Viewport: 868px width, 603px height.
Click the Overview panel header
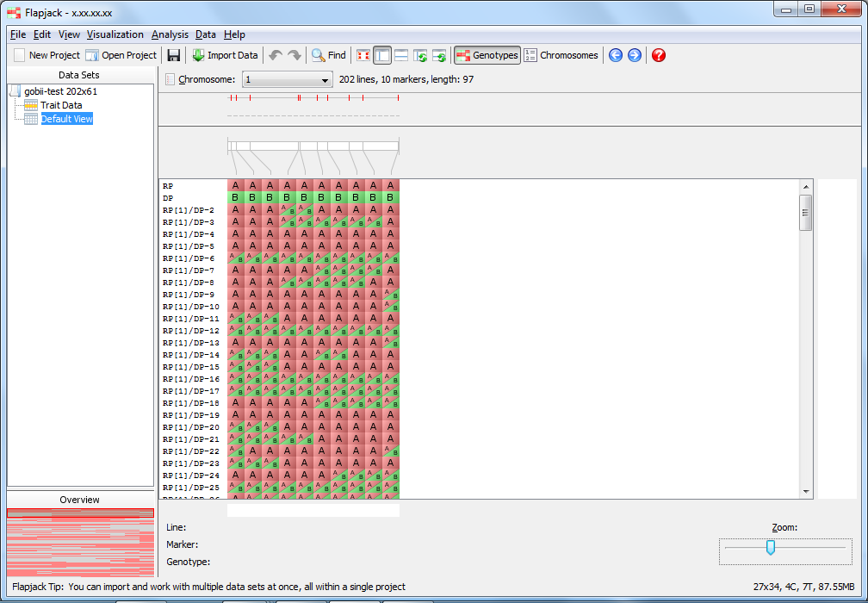(x=80, y=500)
